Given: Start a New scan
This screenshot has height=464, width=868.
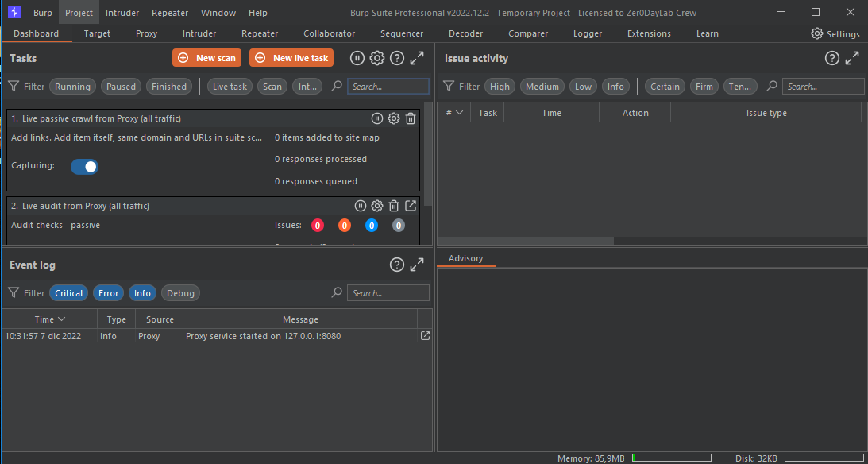Looking at the screenshot, I should tap(207, 57).
